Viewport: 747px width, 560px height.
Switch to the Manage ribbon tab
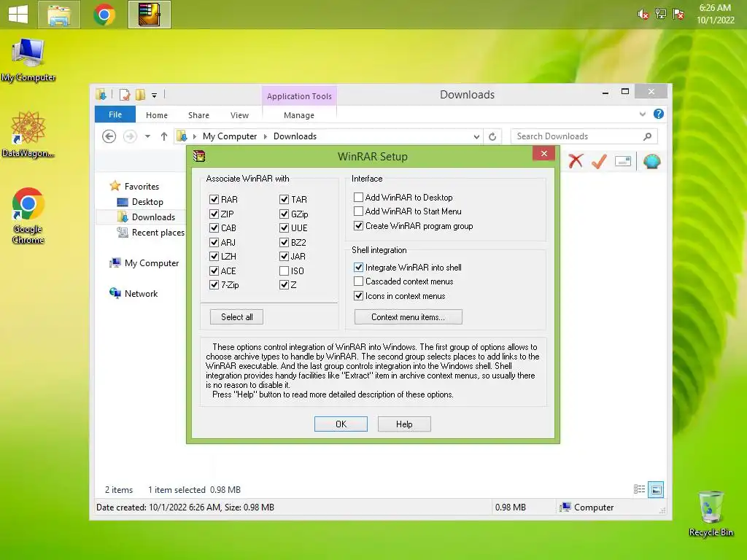pos(299,115)
